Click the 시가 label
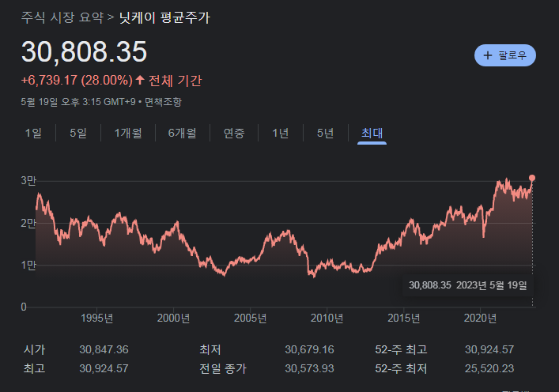 coord(34,349)
